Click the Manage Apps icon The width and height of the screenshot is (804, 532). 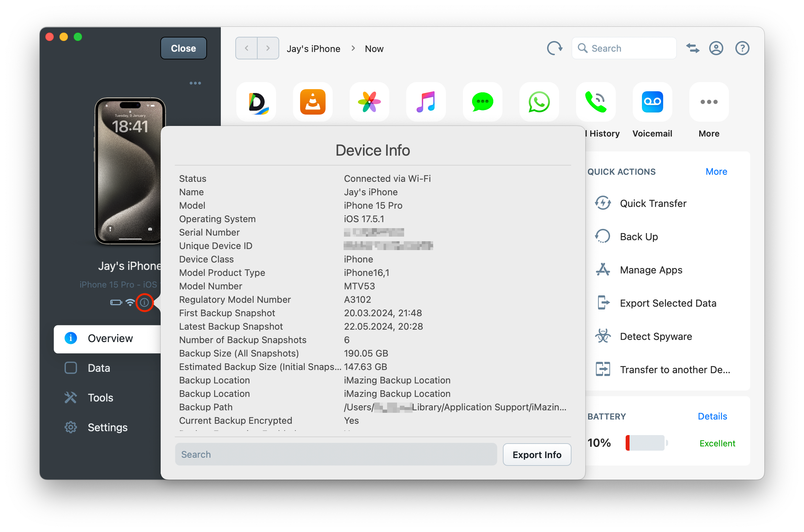[603, 270]
